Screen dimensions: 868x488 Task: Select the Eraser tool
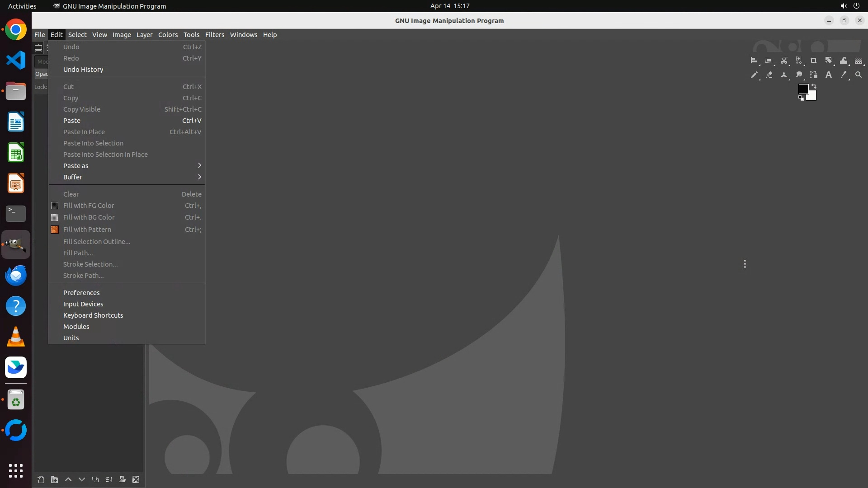pyautogui.click(x=769, y=75)
